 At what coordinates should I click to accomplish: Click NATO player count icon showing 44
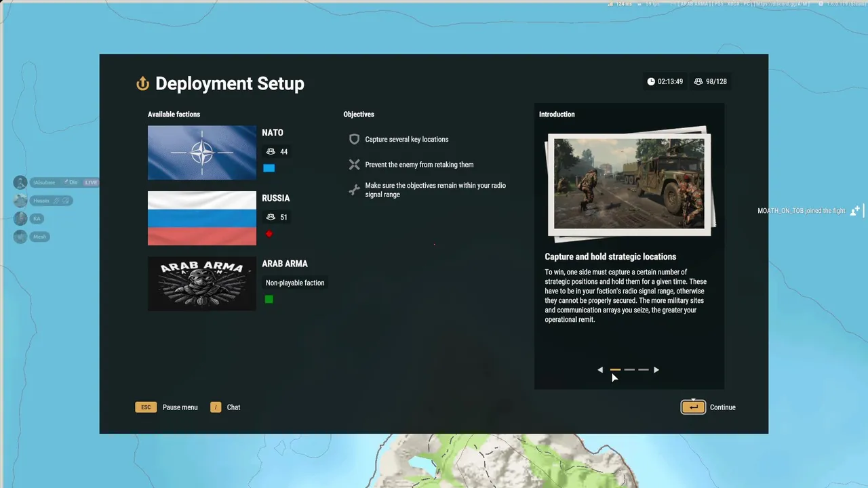(x=271, y=152)
